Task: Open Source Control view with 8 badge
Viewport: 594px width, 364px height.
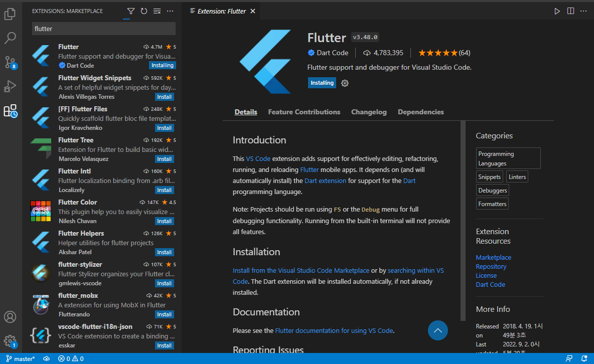Action: (x=10, y=63)
